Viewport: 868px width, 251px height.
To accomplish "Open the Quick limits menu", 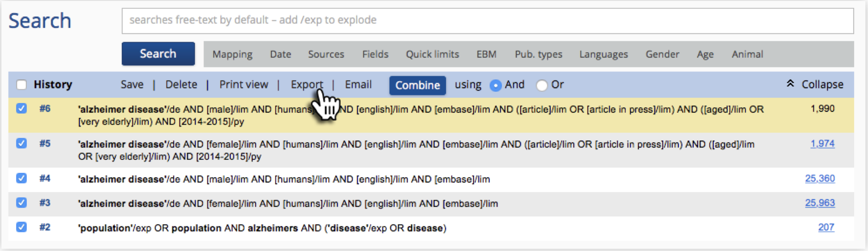I will tap(432, 54).
